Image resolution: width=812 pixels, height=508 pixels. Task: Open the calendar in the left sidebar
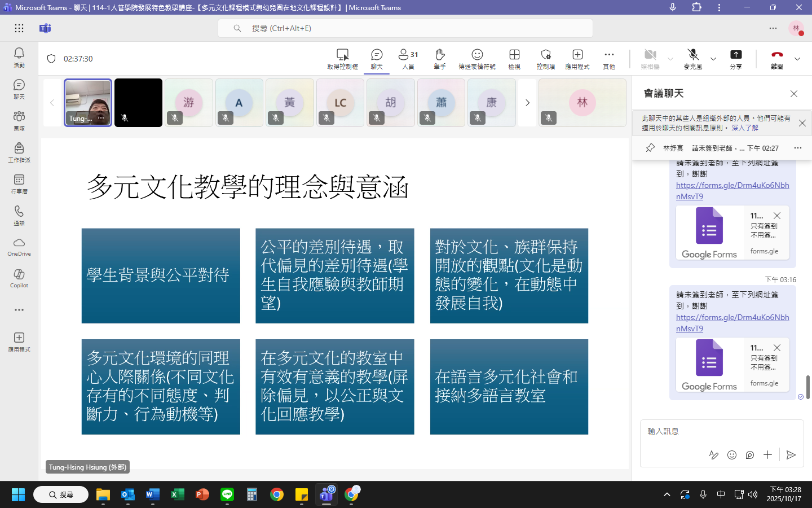pos(19,183)
